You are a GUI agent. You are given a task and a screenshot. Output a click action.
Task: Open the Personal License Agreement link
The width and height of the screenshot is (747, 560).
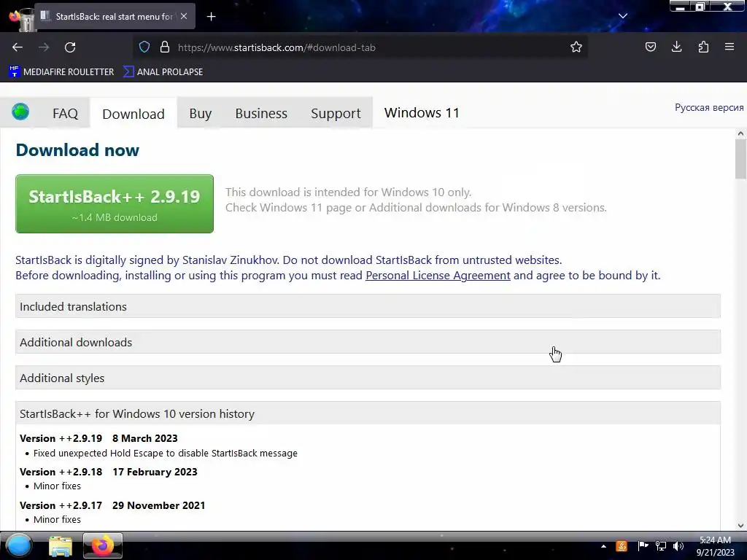click(438, 275)
